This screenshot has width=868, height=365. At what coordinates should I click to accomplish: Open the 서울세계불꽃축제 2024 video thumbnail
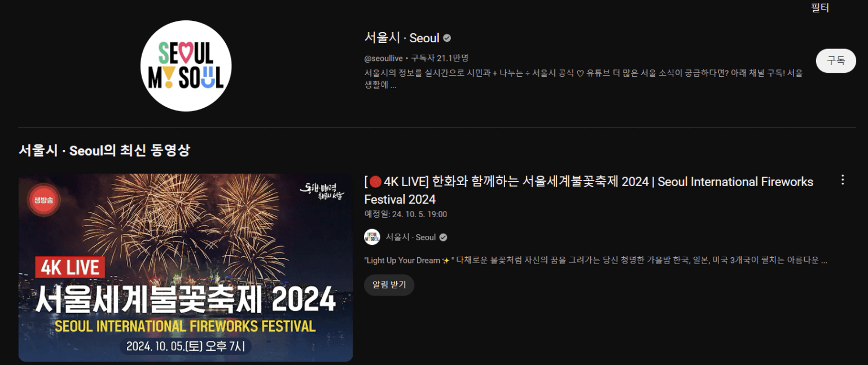186,267
